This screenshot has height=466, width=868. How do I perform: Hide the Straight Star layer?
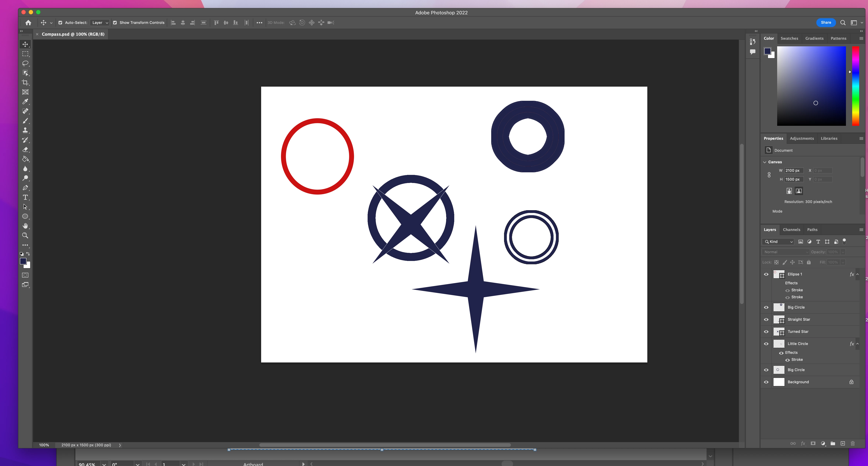point(766,319)
